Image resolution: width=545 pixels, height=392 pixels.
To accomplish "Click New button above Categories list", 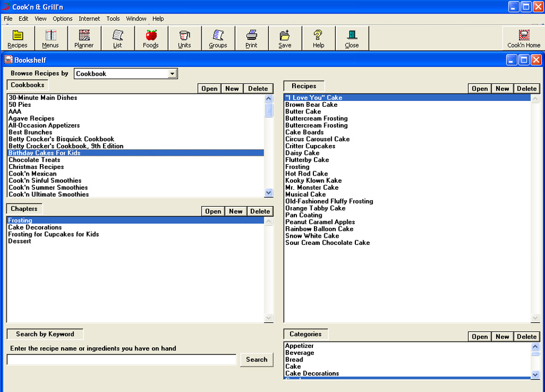I will (x=502, y=337).
